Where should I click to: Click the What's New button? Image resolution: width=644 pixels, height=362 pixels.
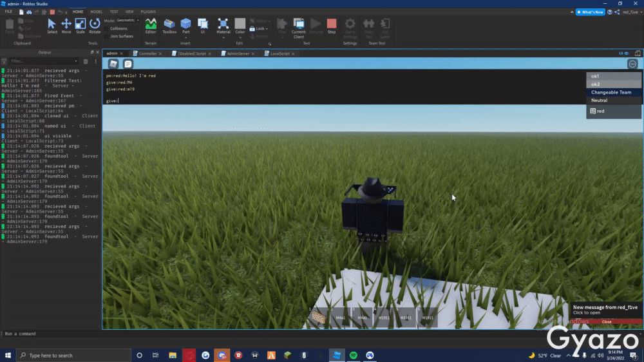coord(590,12)
